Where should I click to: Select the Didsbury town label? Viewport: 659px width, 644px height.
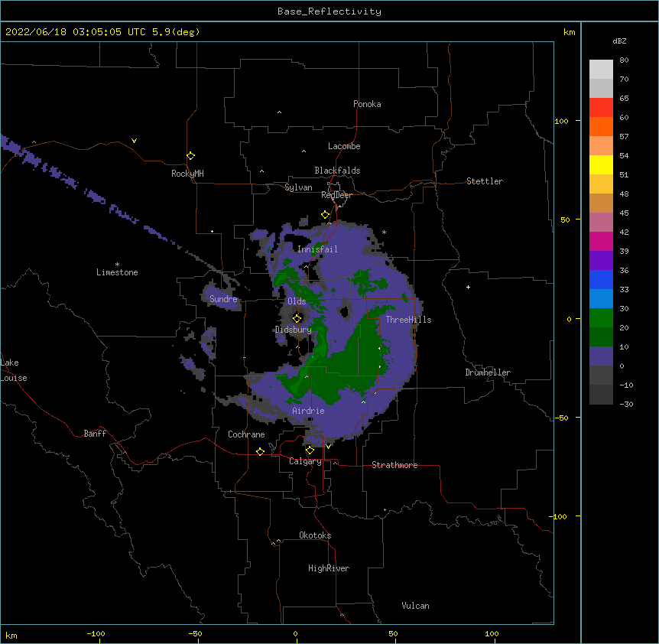pos(294,330)
